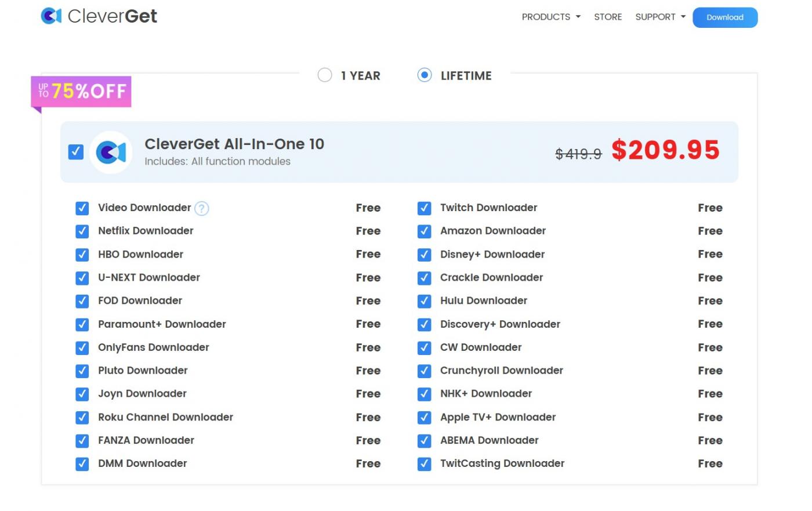Image resolution: width=812 pixels, height=511 pixels.
Task: Toggle the Disney+ Downloader module
Action: [424, 254]
